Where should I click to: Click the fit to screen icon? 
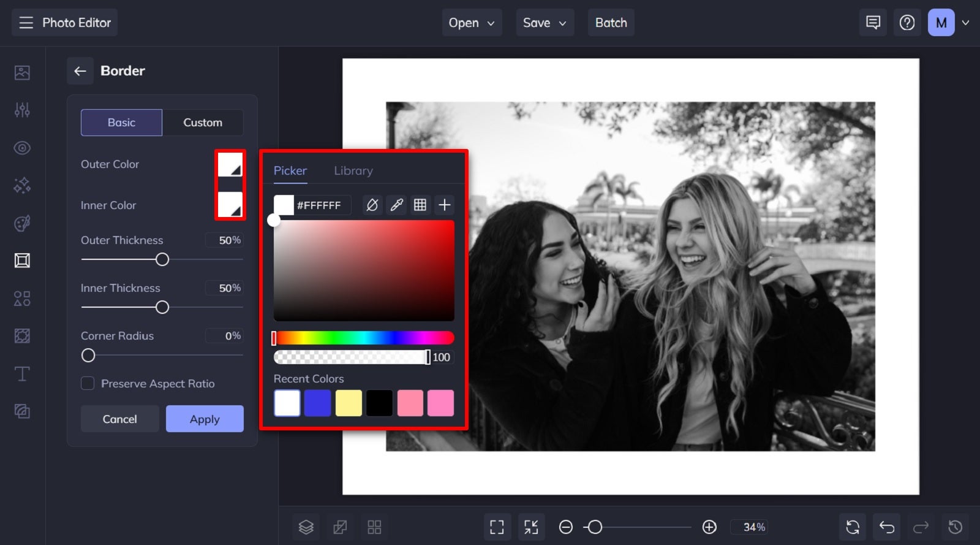[497, 527]
